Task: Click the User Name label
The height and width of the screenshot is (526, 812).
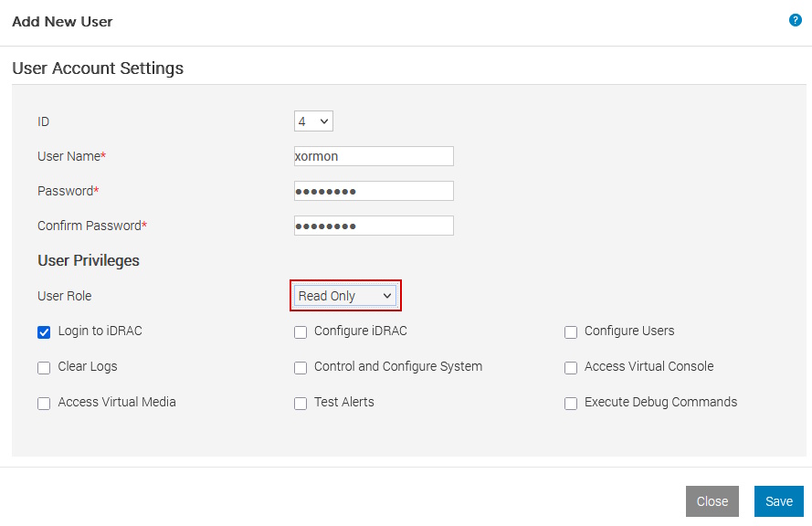Action: [71, 156]
